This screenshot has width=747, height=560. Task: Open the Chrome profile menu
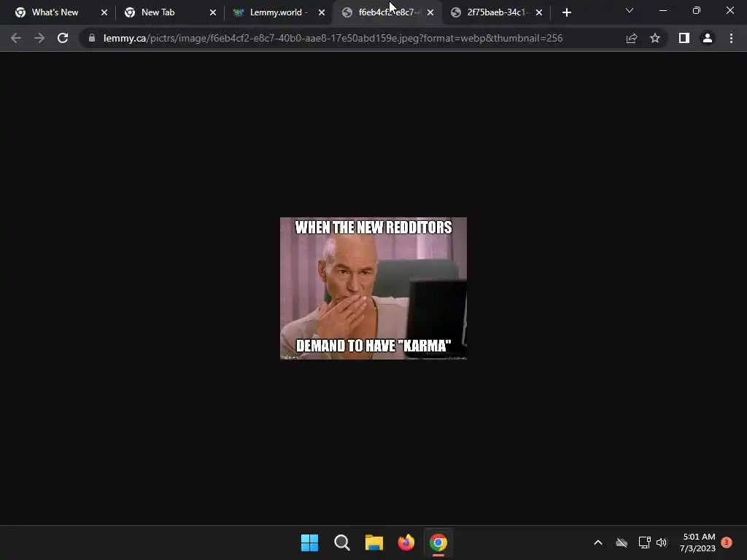(708, 38)
